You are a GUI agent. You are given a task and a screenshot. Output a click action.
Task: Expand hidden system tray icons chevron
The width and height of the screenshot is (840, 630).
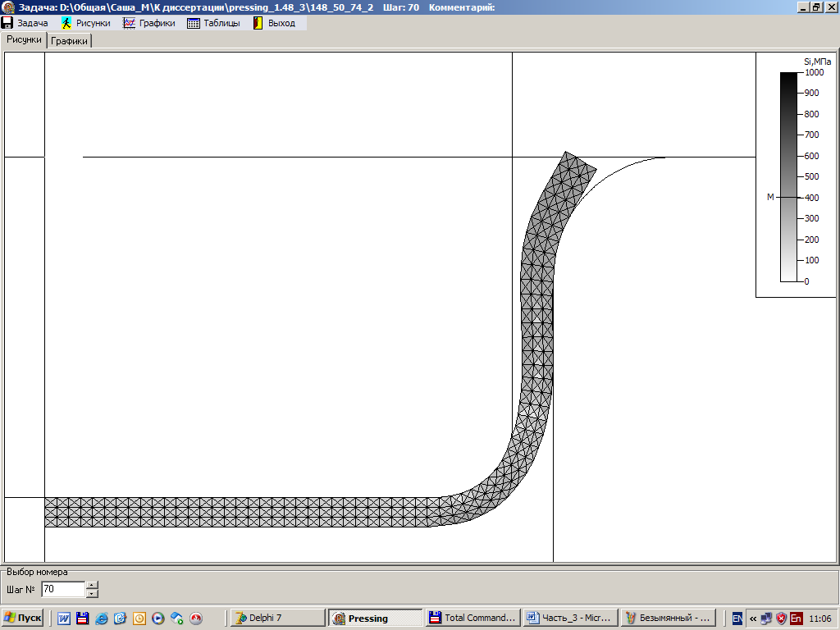coord(753,619)
